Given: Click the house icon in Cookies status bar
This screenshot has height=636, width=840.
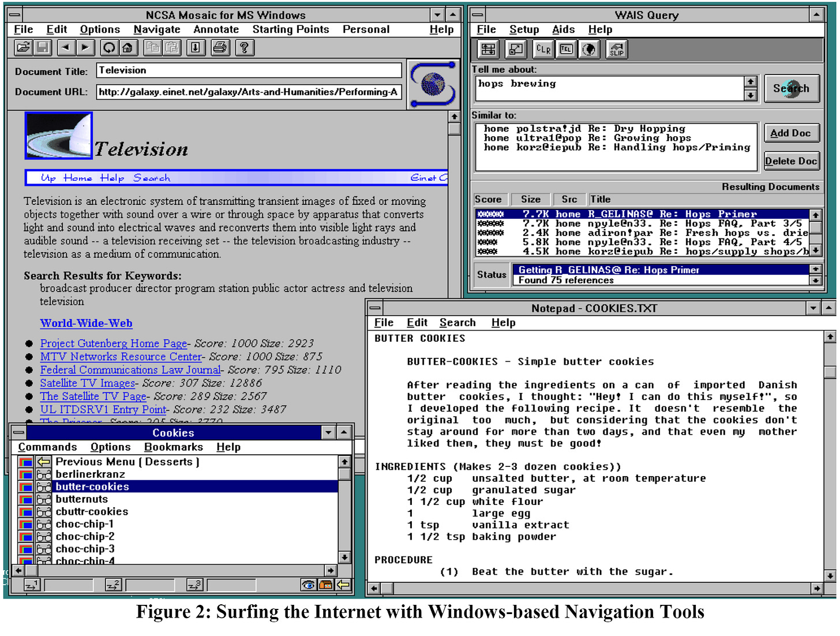Looking at the screenshot, I should pos(325,585).
